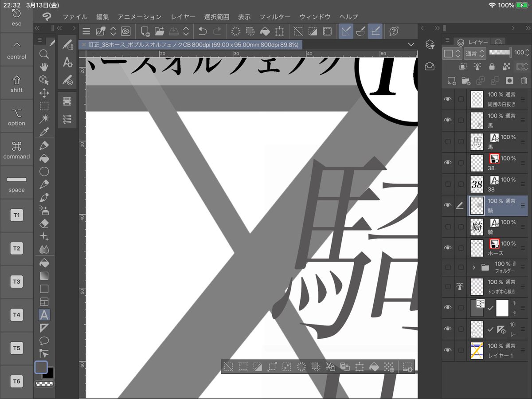Tap the T1 edge keyboard button
This screenshot has height=399, width=532.
pyautogui.click(x=16, y=215)
